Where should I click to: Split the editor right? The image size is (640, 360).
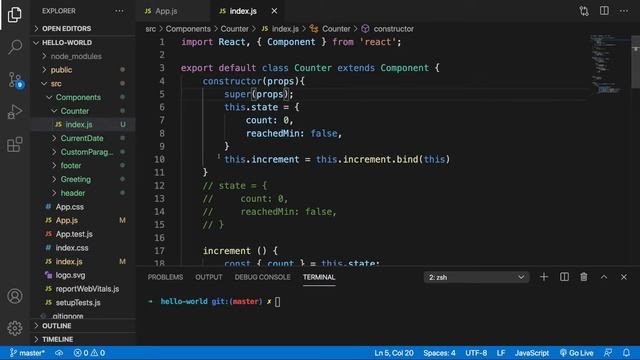(604, 11)
